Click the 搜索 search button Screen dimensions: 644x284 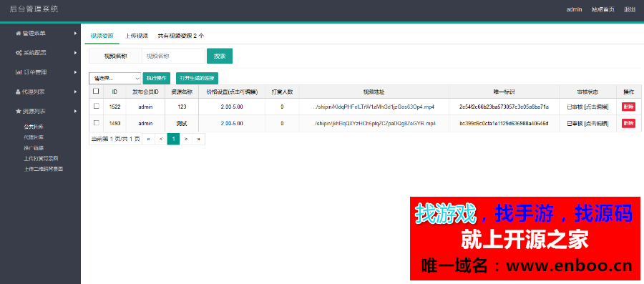click(220, 57)
